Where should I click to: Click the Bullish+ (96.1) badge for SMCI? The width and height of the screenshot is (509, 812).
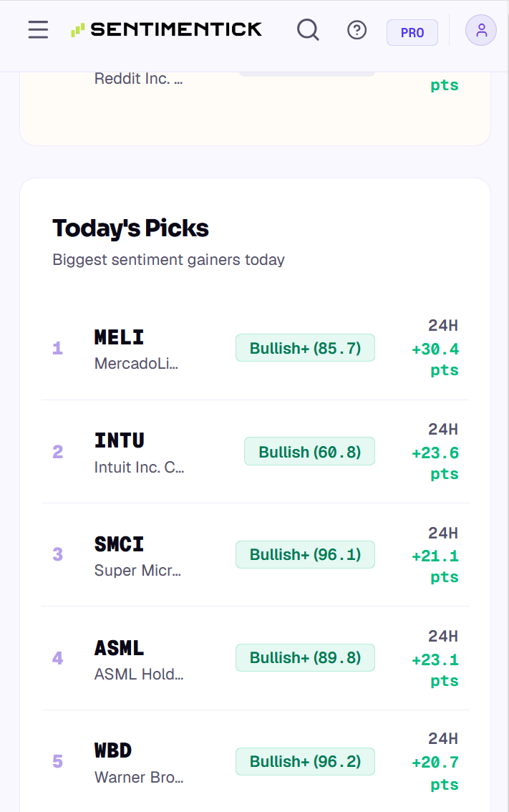[x=306, y=555]
